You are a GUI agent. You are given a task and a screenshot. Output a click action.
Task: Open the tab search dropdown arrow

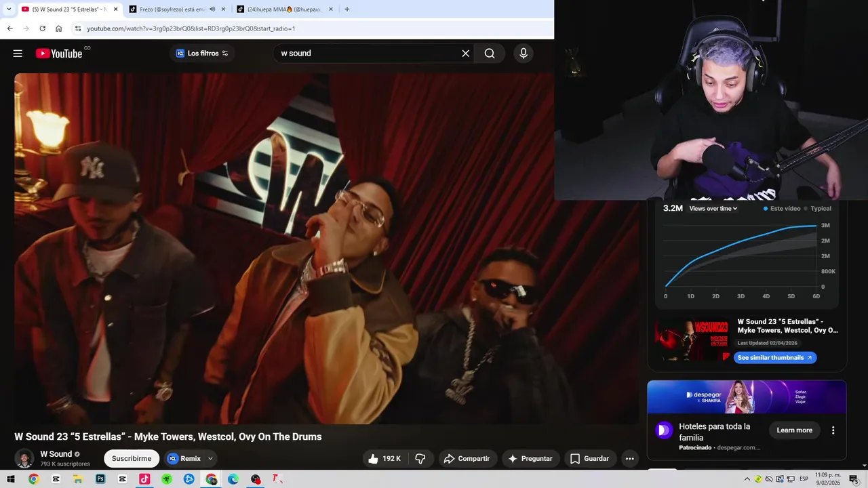(9, 9)
